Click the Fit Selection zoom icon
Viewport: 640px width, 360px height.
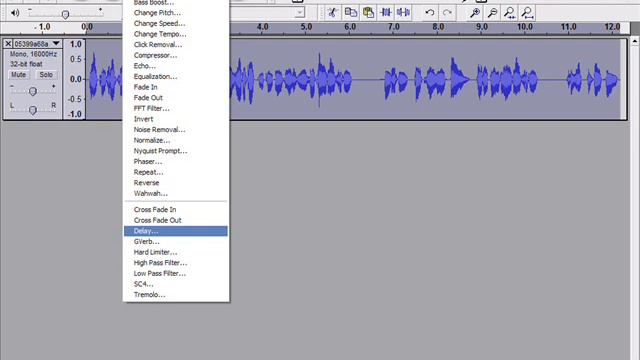509,13
